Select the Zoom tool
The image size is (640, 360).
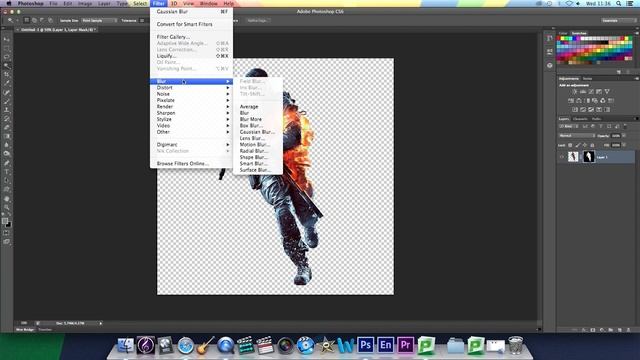(7, 207)
